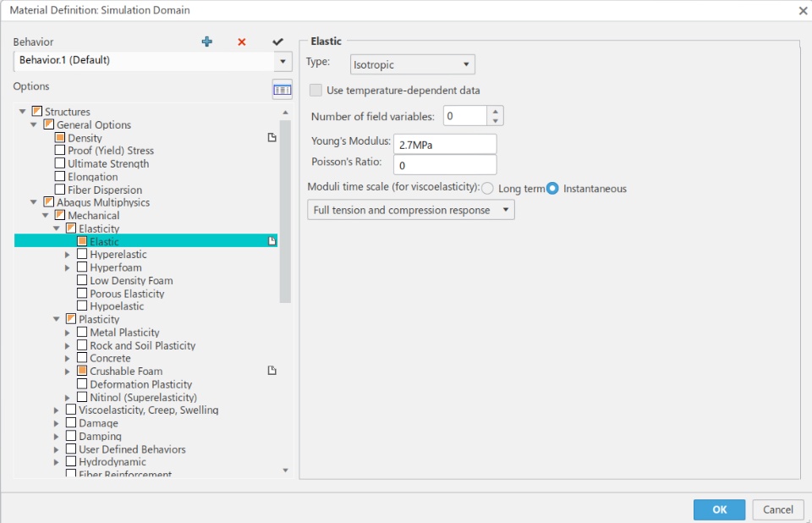Enable the Ultimate Strength checkbox
This screenshot has height=523, width=812.
(60, 163)
